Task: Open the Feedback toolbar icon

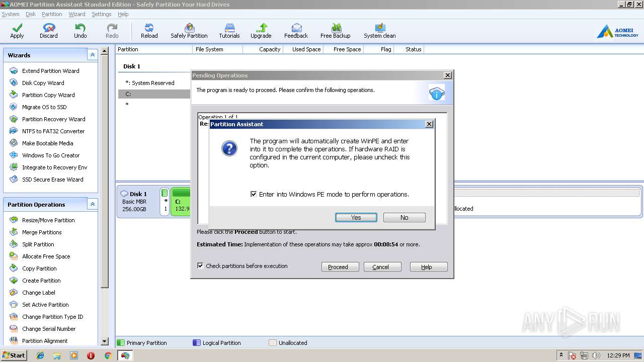Action: [x=296, y=31]
